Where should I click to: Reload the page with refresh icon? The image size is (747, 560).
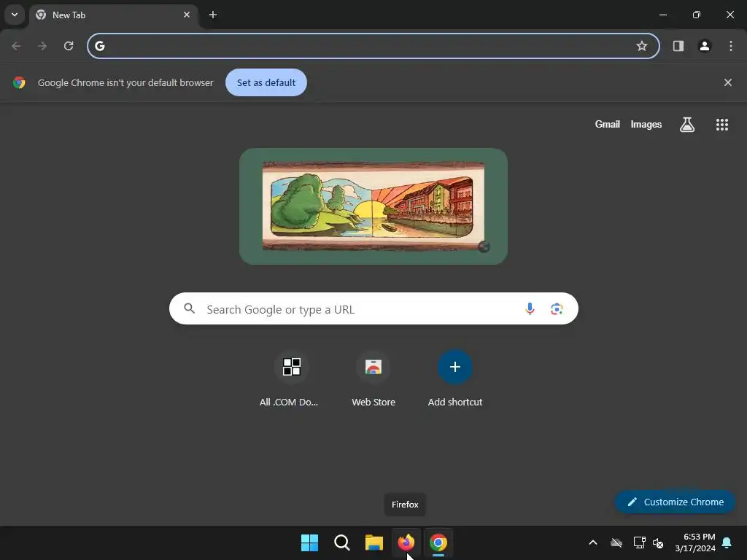pyautogui.click(x=69, y=46)
